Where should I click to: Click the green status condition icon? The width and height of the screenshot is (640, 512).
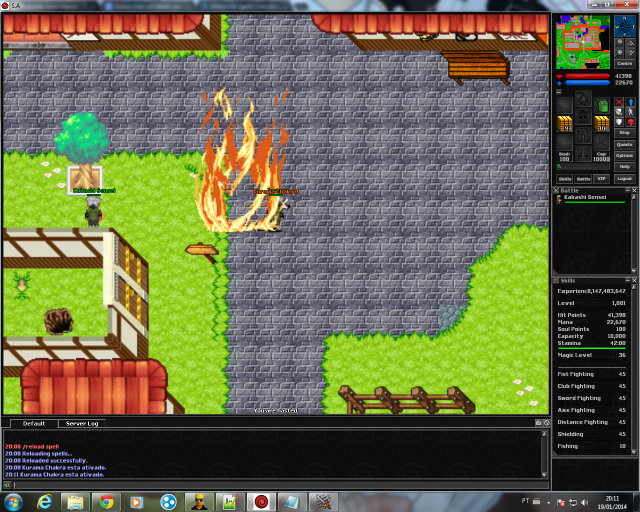click(x=559, y=166)
